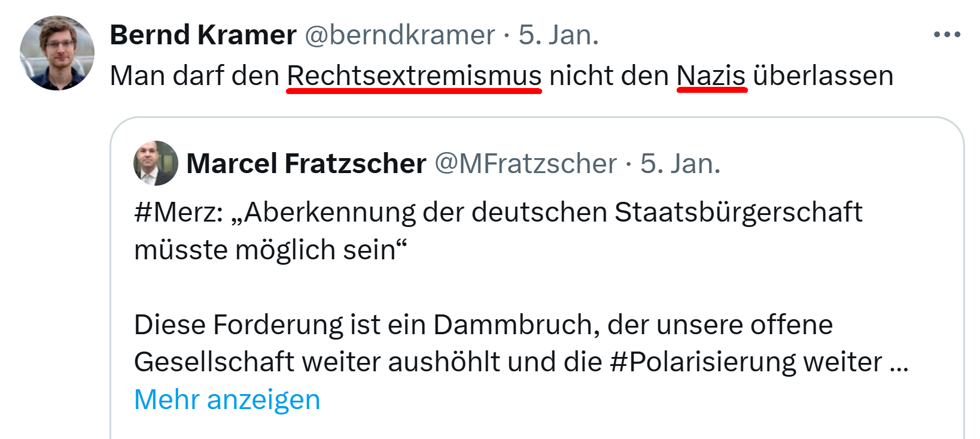Image resolution: width=980 pixels, height=439 pixels.
Task: Click the sentence starting Diese Forderung
Action: point(483,325)
